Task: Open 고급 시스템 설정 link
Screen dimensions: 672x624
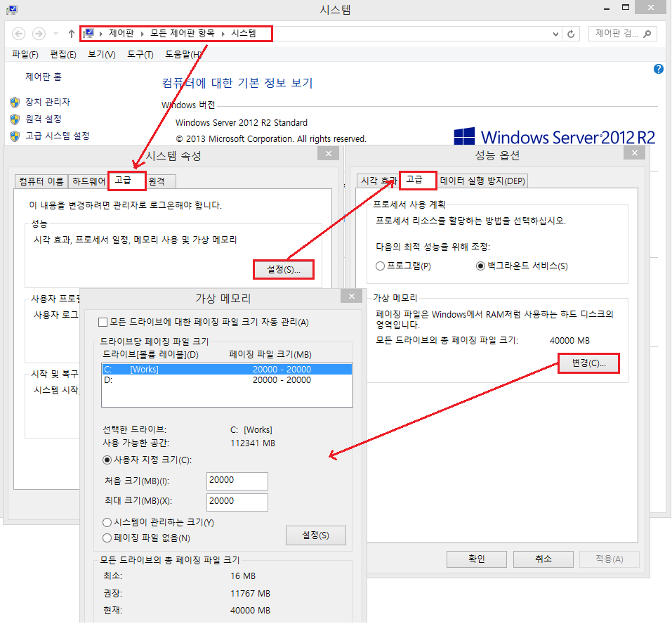Action: (x=58, y=136)
